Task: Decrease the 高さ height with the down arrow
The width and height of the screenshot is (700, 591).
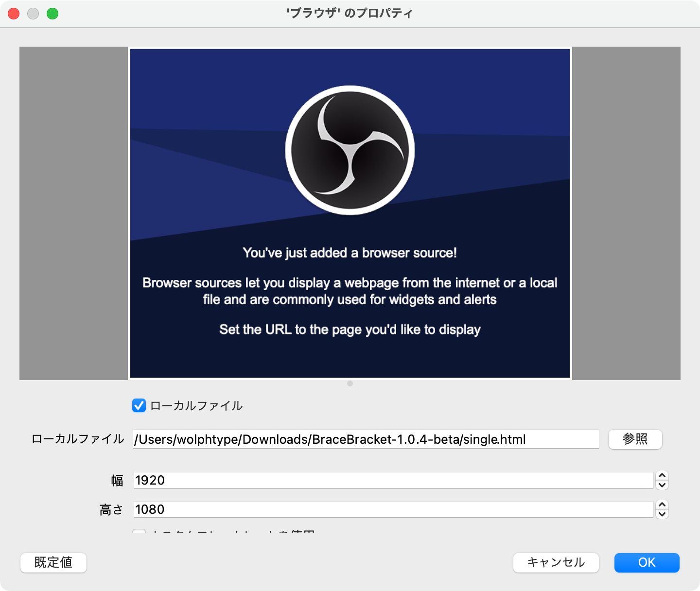Action: click(662, 514)
